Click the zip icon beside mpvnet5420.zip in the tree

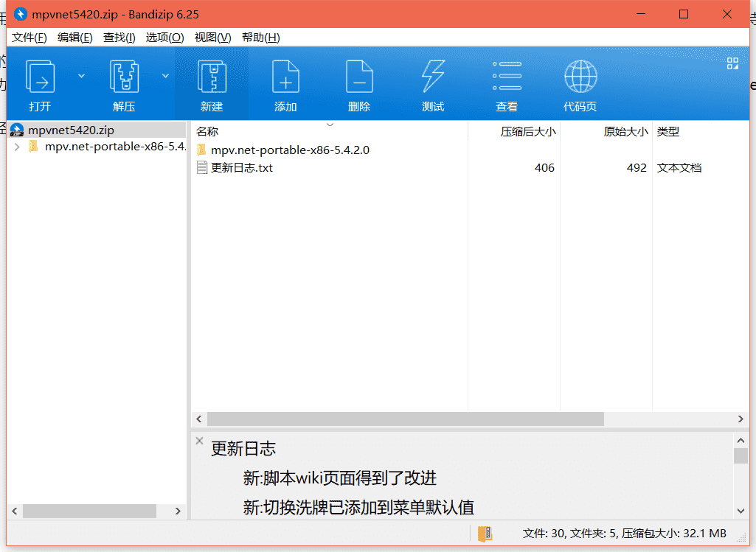pyautogui.click(x=17, y=130)
